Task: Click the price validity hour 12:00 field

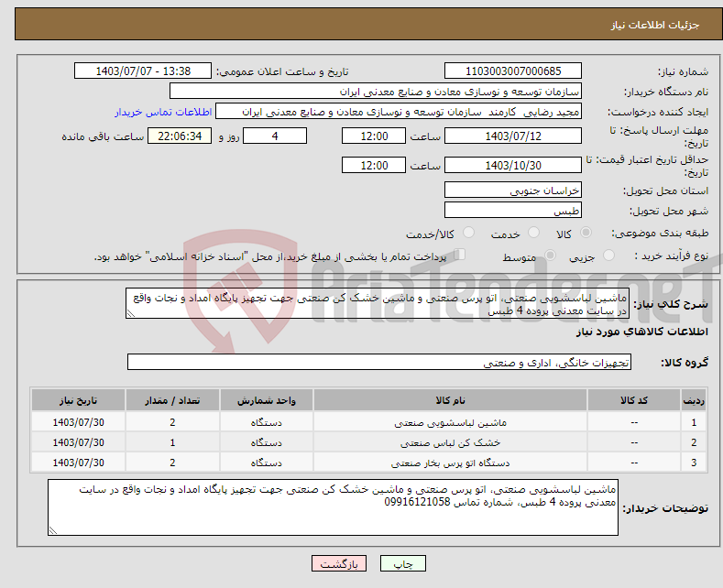Action: pyautogui.click(x=374, y=165)
